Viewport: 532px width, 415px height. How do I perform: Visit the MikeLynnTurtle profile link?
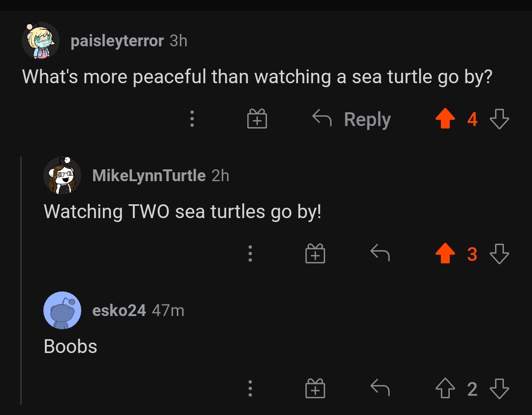pos(149,175)
